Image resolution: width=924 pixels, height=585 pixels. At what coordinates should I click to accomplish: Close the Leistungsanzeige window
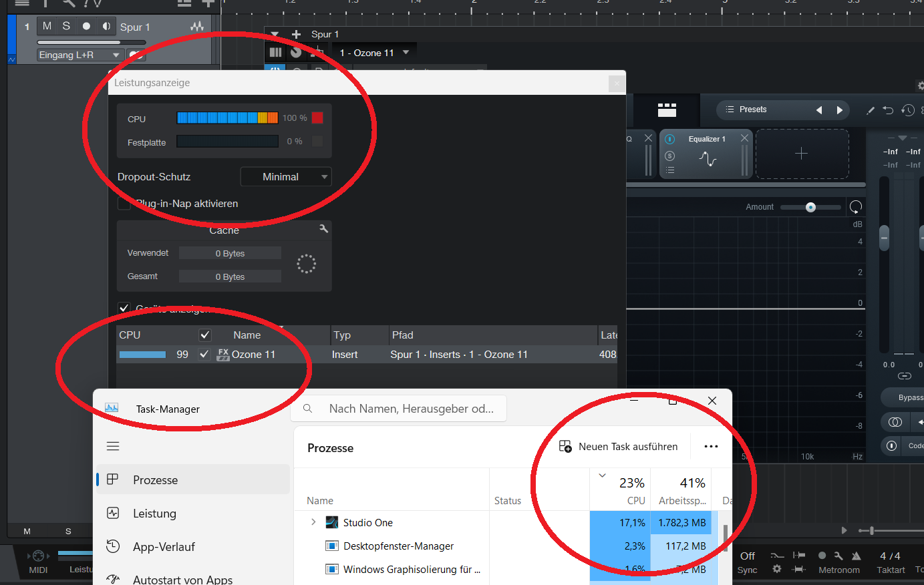point(617,83)
